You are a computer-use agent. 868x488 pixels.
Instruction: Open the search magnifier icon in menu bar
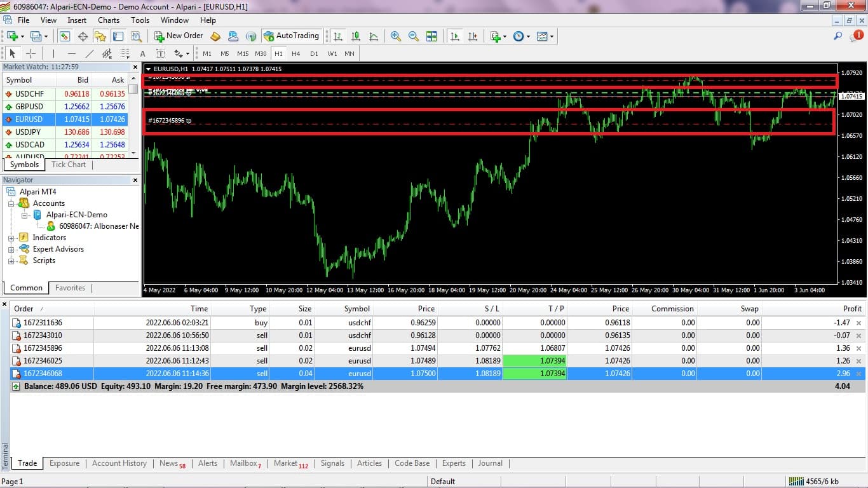(838, 36)
